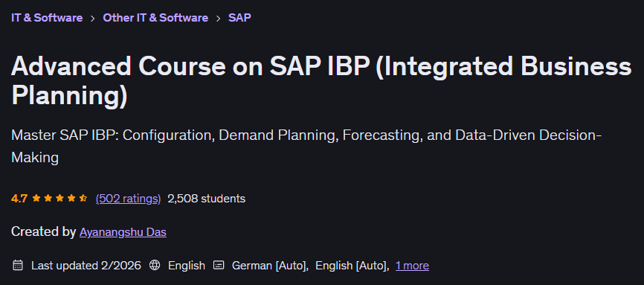Click the breadcrumb chevron after IT & Software

[x=93, y=19]
